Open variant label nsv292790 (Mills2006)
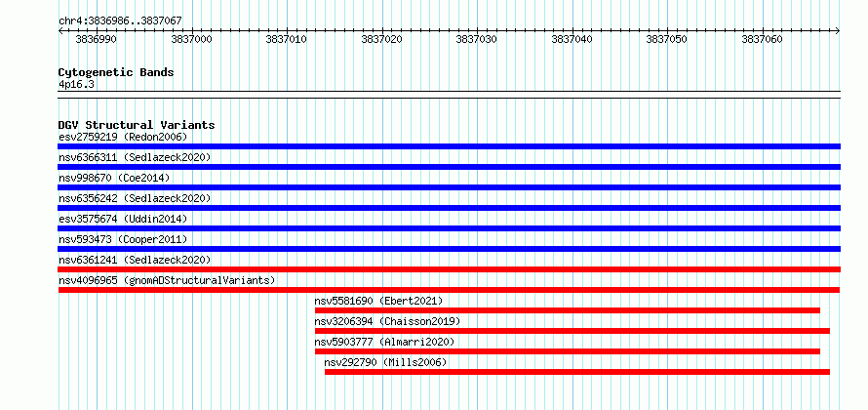The width and height of the screenshot is (868, 410). [x=385, y=362]
